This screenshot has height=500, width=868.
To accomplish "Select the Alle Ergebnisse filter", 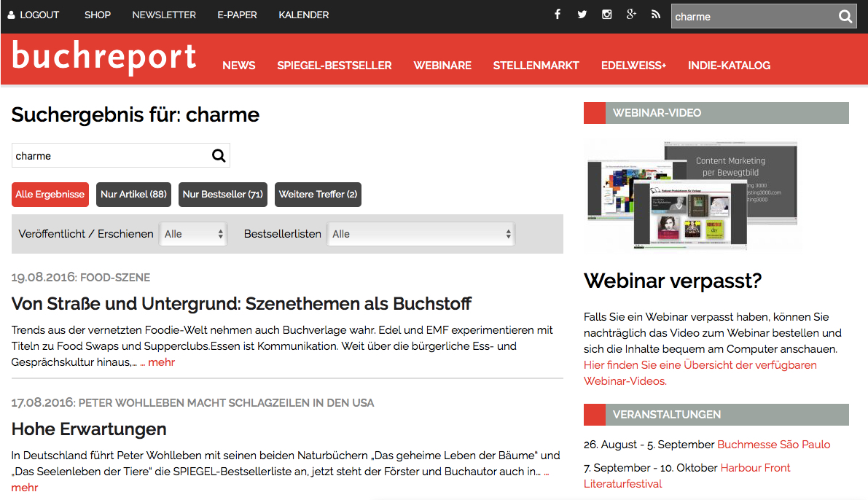I will coord(50,195).
